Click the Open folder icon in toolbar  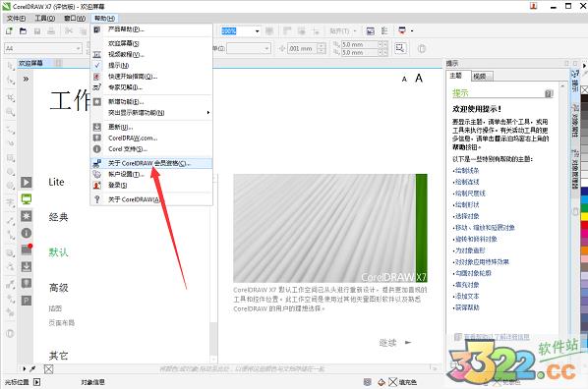click(24, 31)
